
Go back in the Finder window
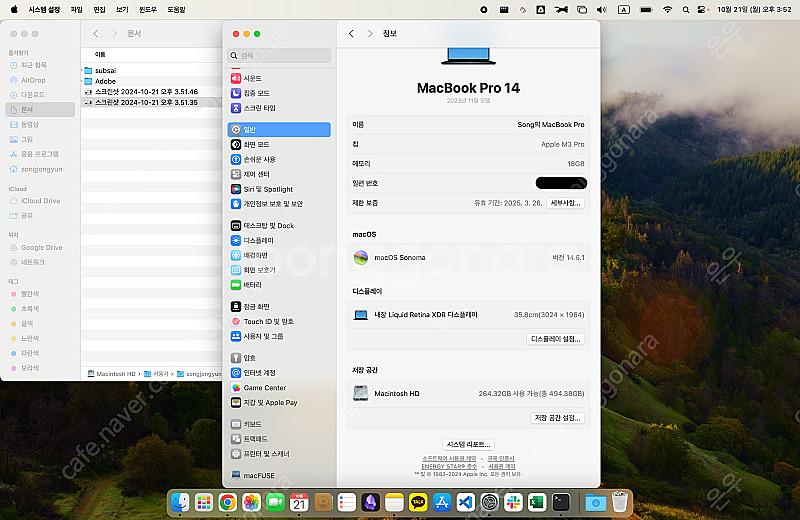(x=95, y=33)
